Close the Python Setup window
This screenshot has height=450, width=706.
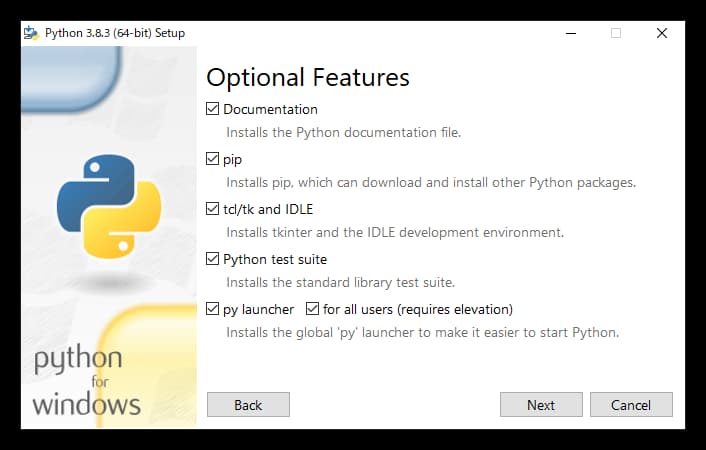(662, 33)
